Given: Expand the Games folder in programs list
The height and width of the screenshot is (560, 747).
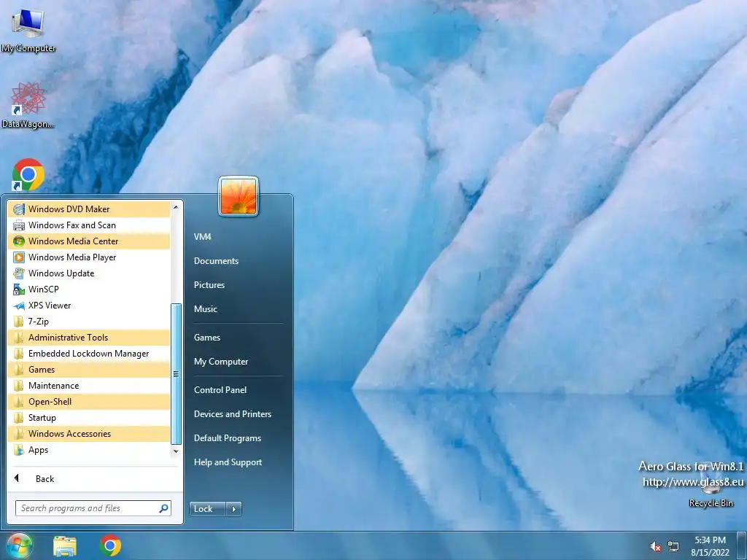Looking at the screenshot, I should pyautogui.click(x=88, y=370).
